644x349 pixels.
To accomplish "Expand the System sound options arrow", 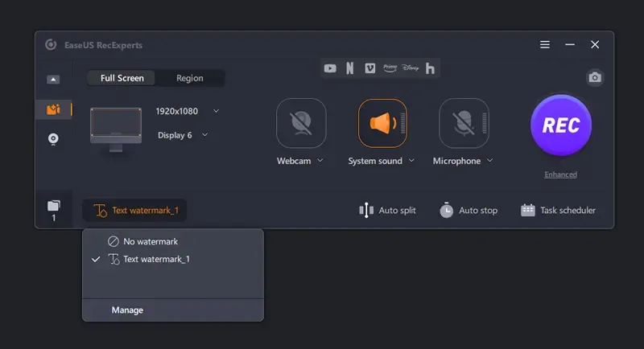I will [411, 161].
